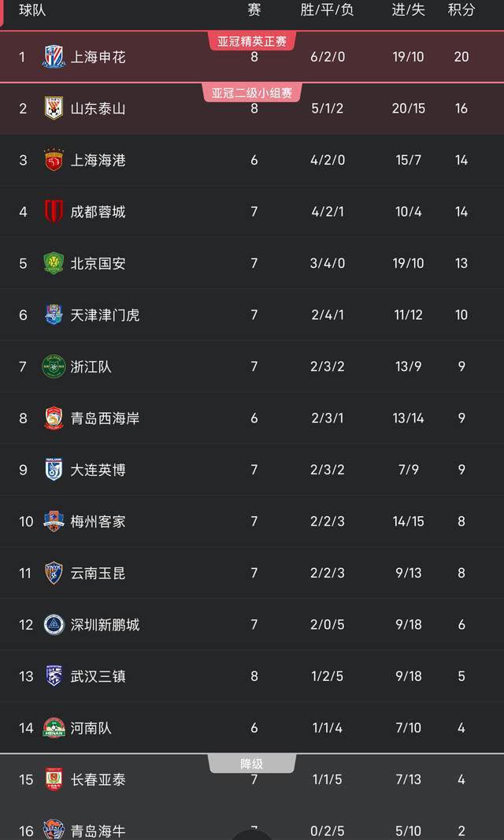The height and width of the screenshot is (840, 504).
Task: Open the Wuhan Three Towns (武汉三镇) team name
Action: pos(98,676)
